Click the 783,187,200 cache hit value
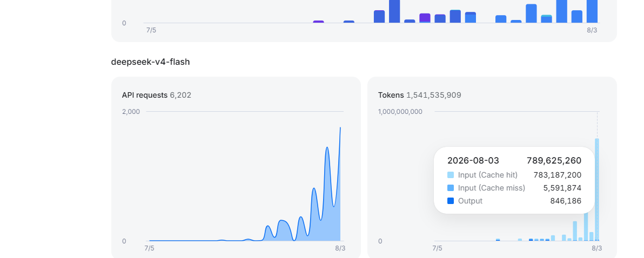This screenshot has height=258, width=644. click(558, 175)
